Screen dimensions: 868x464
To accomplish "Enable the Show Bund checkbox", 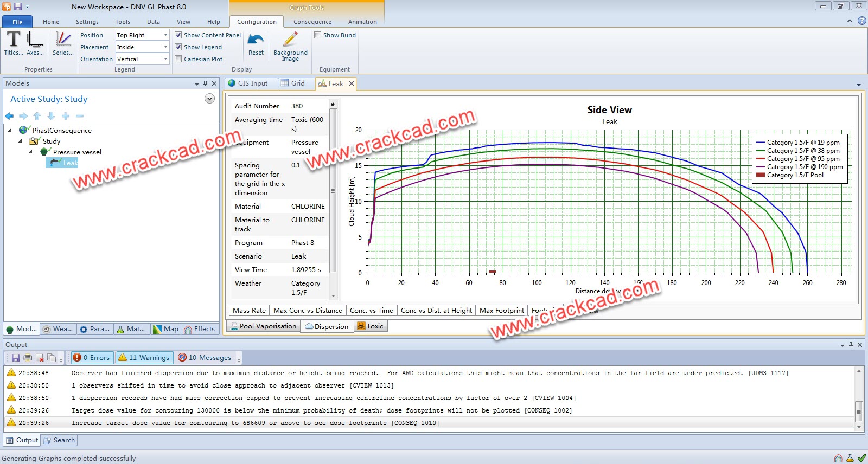I will tap(318, 35).
